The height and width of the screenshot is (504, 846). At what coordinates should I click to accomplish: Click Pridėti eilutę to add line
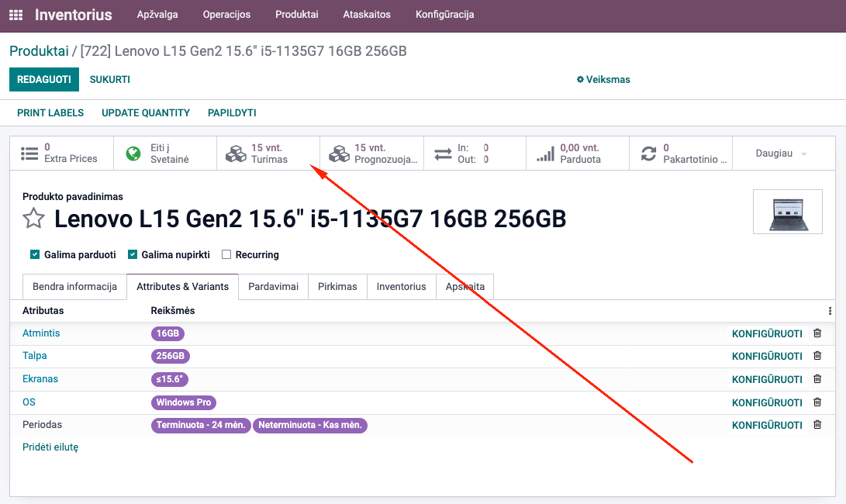(x=50, y=447)
